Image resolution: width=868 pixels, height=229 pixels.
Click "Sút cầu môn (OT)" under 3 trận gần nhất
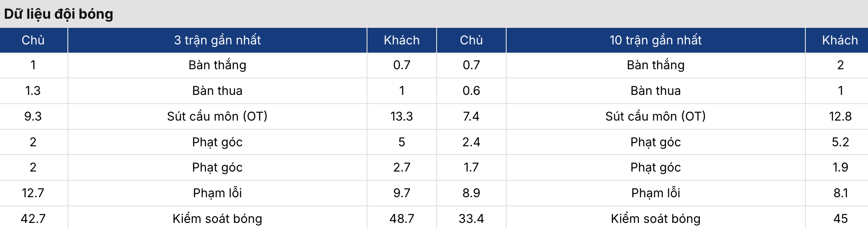click(x=217, y=116)
